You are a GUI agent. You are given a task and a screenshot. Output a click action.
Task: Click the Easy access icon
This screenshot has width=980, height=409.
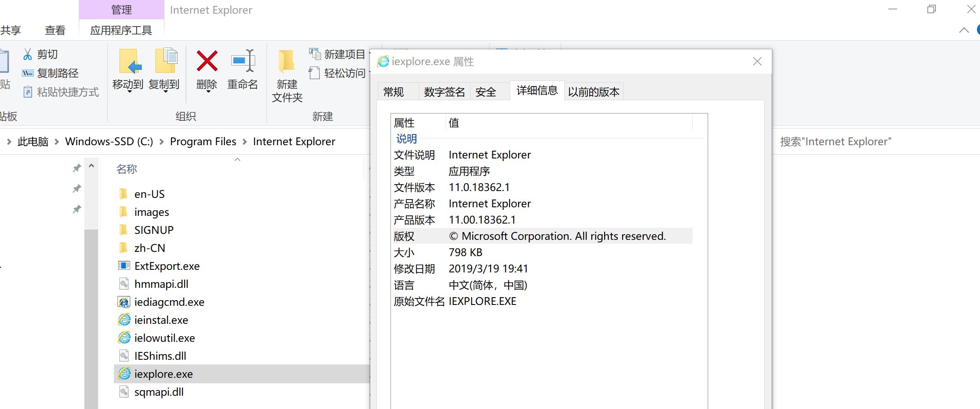point(314,73)
